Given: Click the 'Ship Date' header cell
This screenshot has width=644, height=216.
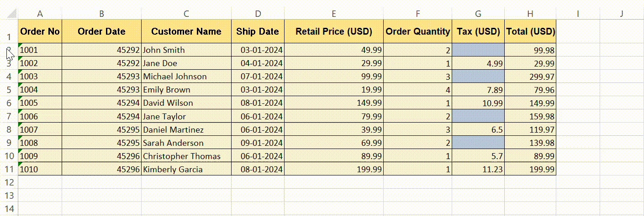Looking at the screenshot, I should pyautogui.click(x=258, y=31).
